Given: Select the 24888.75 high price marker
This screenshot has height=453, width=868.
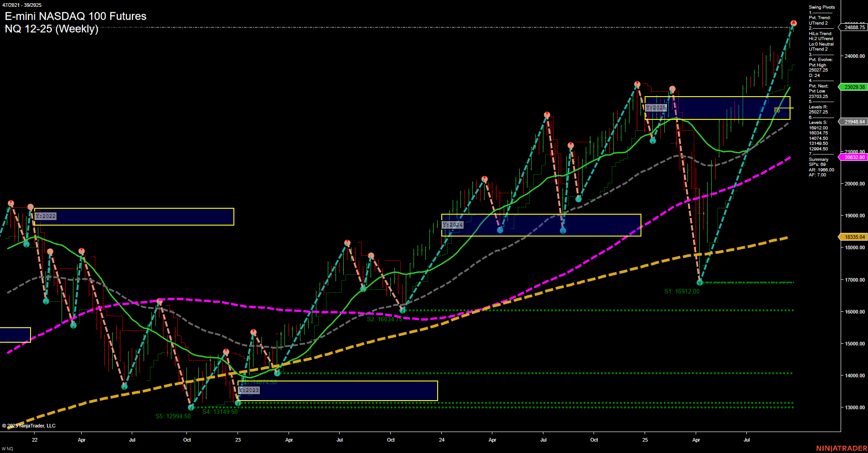Looking at the screenshot, I should (x=854, y=27).
